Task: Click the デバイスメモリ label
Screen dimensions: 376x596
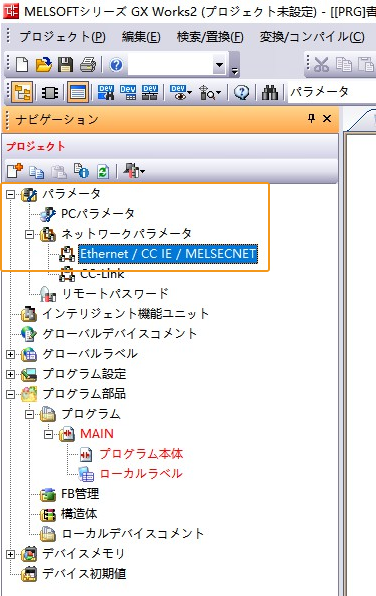Action: pyautogui.click(x=83, y=554)
